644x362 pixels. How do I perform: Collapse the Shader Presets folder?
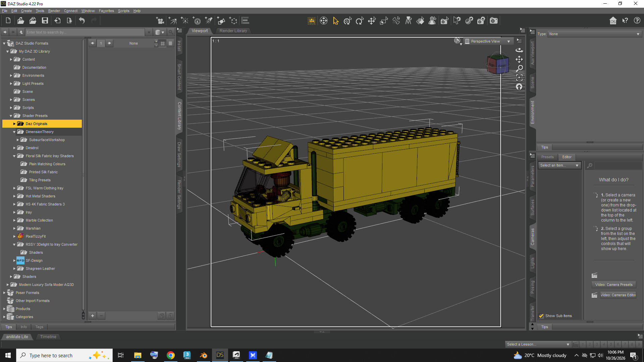pyautogui.click(x=11, y=116)
